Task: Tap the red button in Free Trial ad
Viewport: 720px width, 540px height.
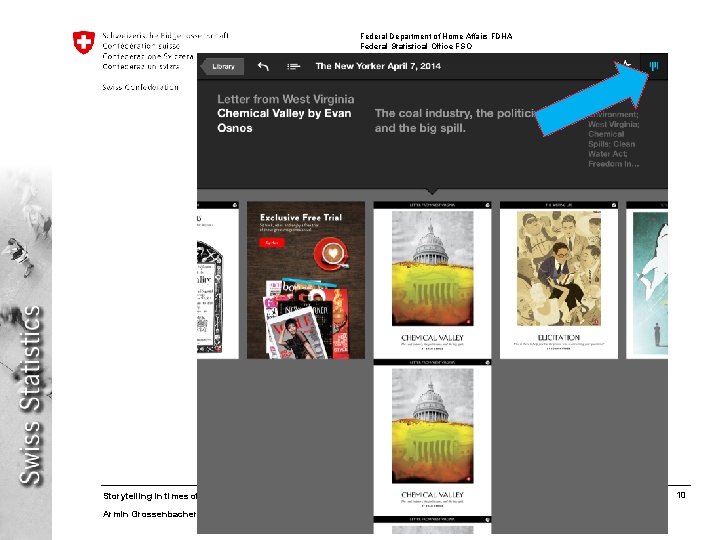Action: 272,242
